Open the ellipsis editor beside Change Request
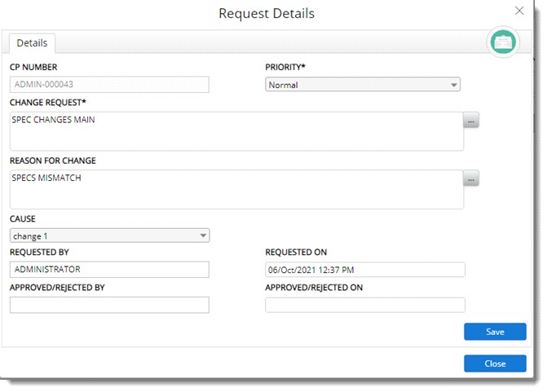 click(471, 121)
